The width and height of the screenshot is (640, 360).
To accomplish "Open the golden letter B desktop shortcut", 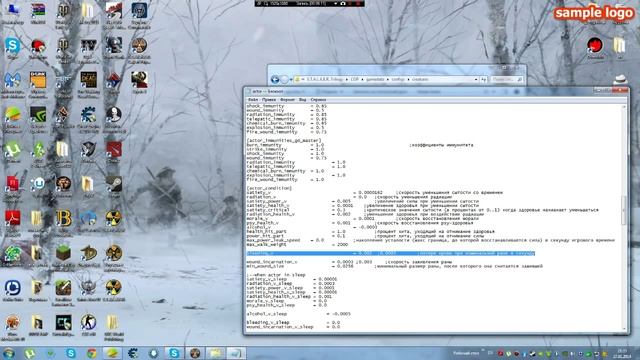I will tap(63, 218).
